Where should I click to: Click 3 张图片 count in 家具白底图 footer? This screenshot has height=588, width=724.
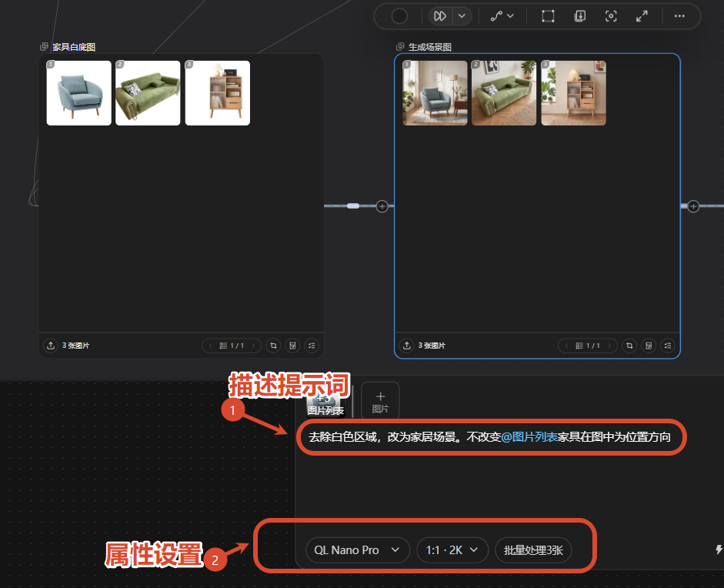(x=75, y=346)
